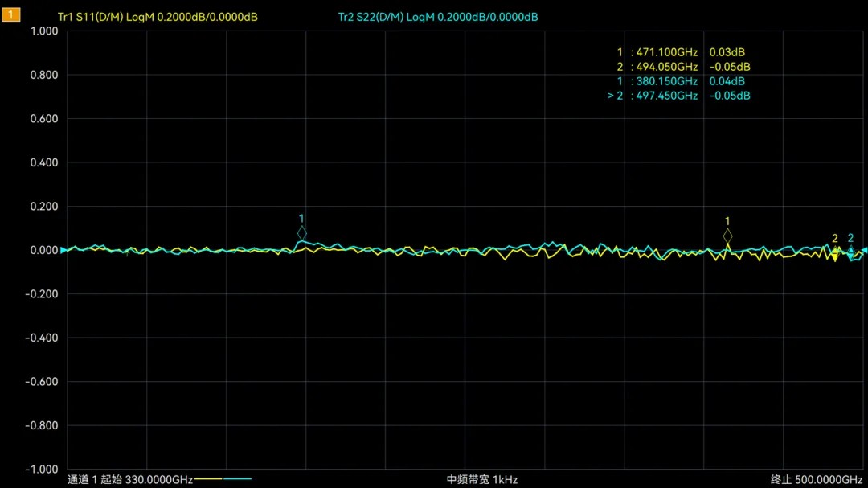Click the orange channel 1 indicator box
Screen dimensions: 868x488
[10, 15]
